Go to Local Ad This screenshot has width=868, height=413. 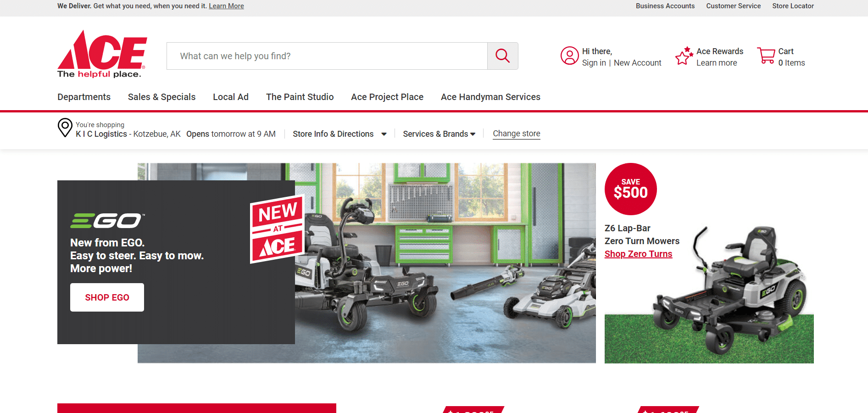point(231,97)
